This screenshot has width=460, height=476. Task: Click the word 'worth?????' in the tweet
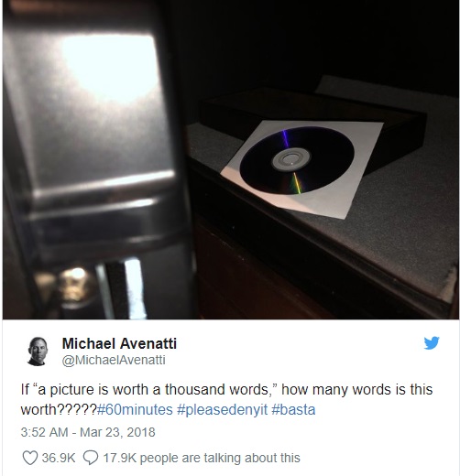pos(59,409)
